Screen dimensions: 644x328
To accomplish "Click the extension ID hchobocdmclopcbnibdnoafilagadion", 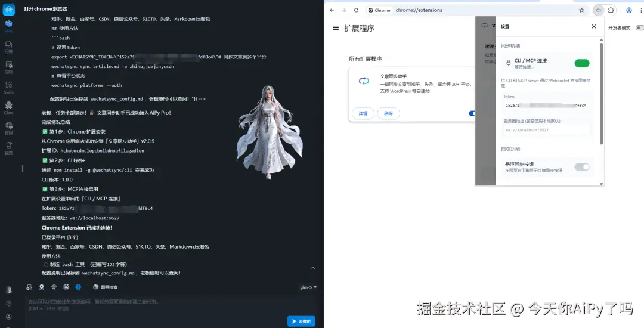I will click(x=102, y=151).
